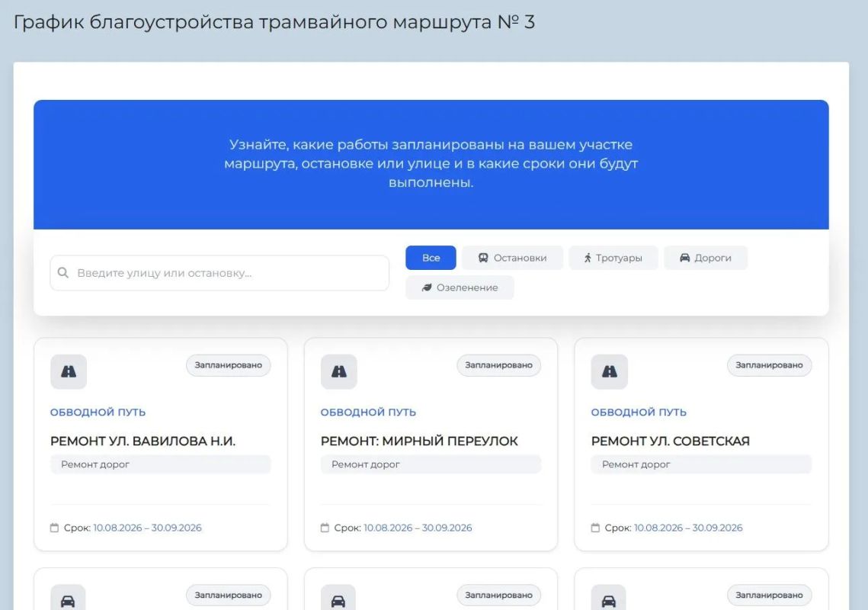Click date range on Советская card
Image resolution: width=868 pixels, height=610 pixels.
coord(688,528)
